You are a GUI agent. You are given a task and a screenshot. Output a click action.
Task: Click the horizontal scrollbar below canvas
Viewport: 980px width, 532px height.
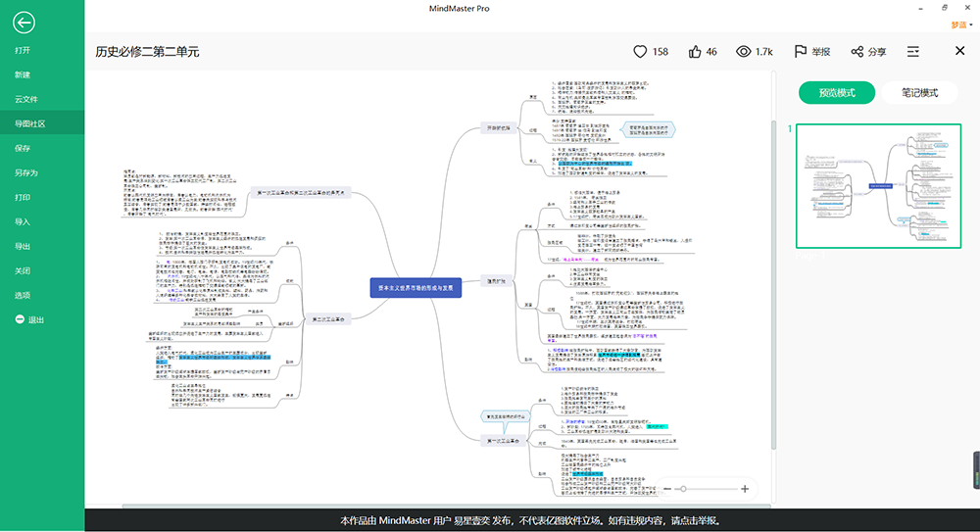(x=446, y=506)
